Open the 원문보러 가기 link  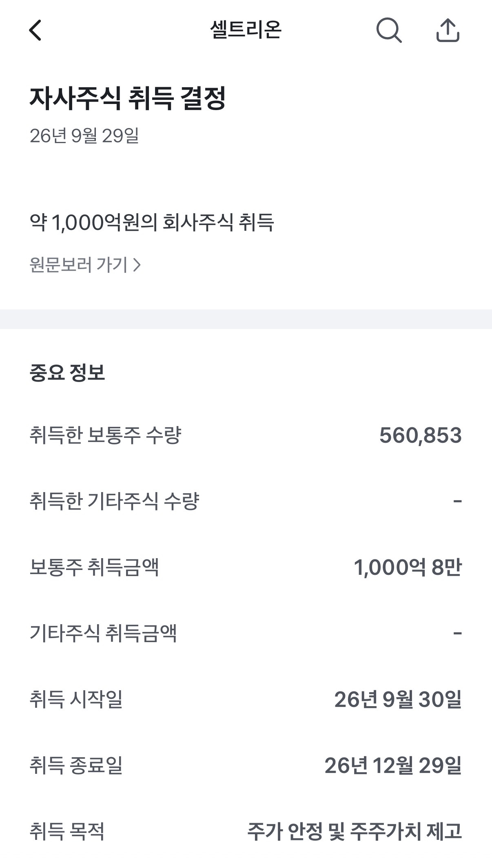85,265
